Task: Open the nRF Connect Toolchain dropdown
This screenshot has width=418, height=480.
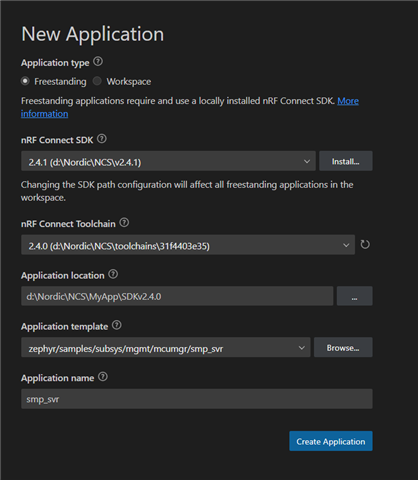Action: point(188,245)
